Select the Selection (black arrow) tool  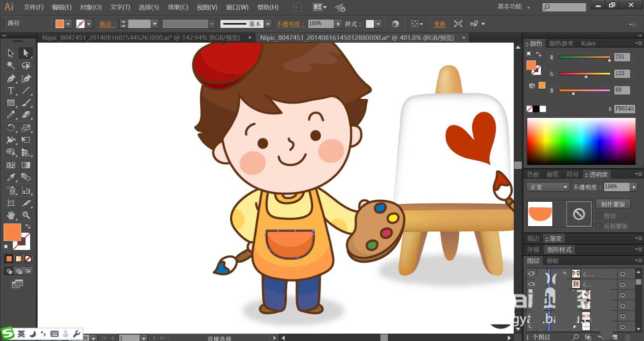[11, 53]
